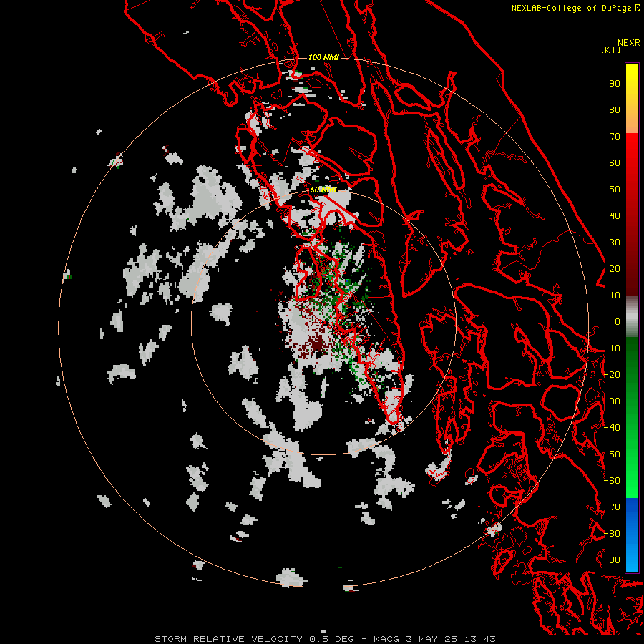
Task: Click the -10 value on the velocity scale
Action: [612, 348]
